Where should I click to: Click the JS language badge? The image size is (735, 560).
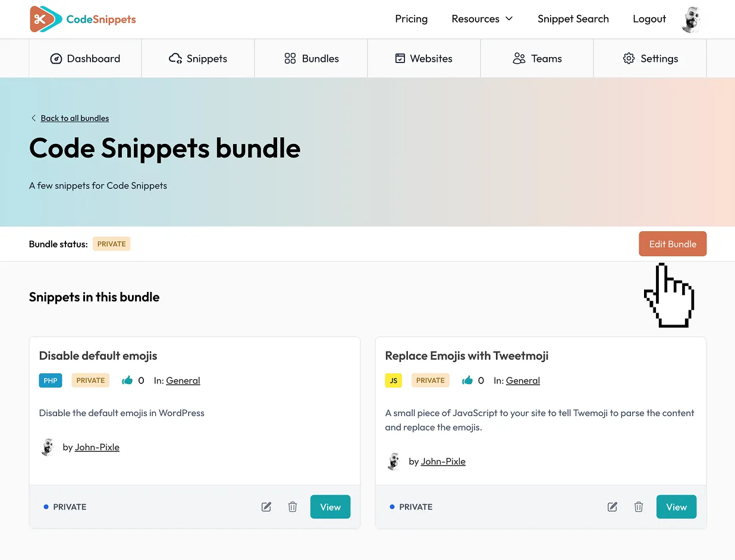394,380
